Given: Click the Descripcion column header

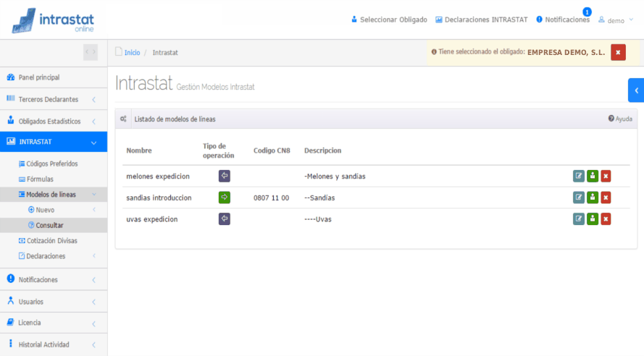Looking at the screenshot, I should [322, 151].
